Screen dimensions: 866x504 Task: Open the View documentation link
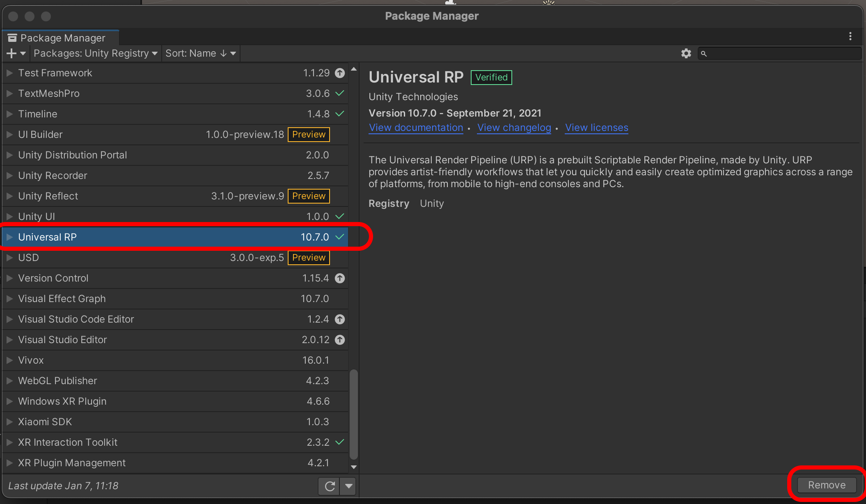pos(416,128)
